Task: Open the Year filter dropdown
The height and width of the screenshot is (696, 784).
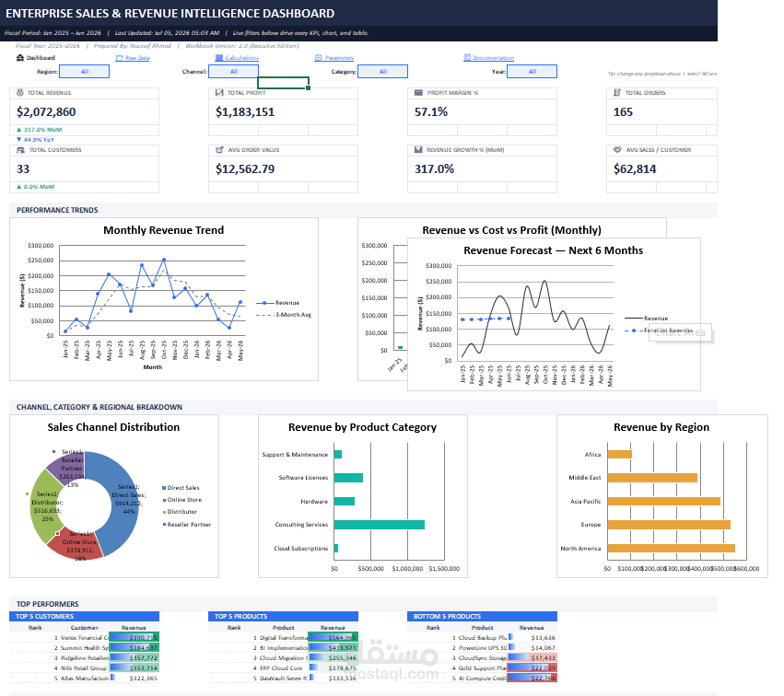Action: pos(532,72)
